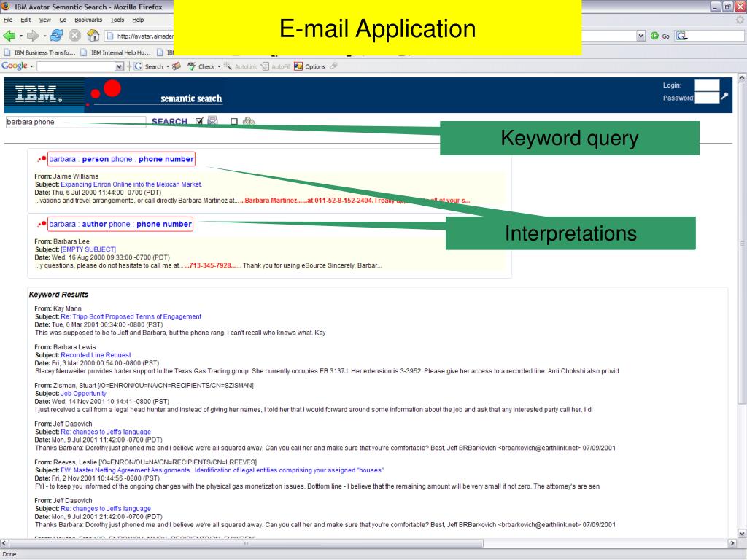Select the barbara person phone number interpretation
Image resolution: width=747 pixels, height=560 pixels.
click(121, 159)
